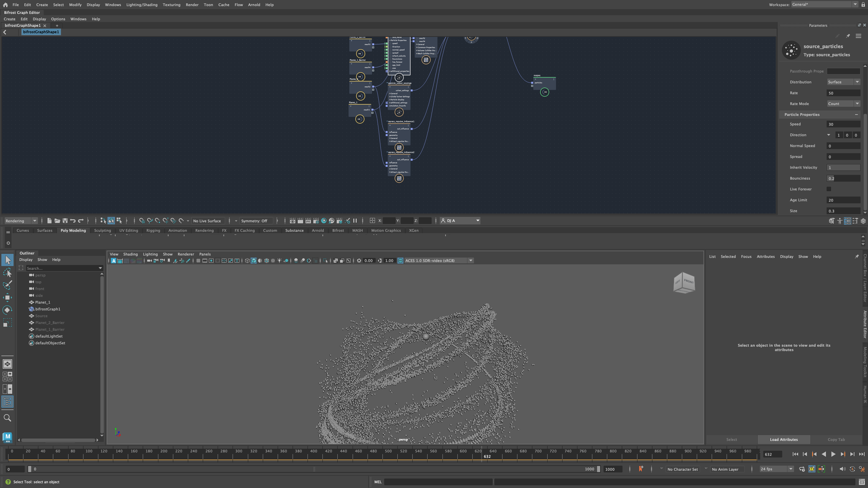Open the Distribution dropdown
This screenshot has height=488, width=868.
click(x=843, y=82)
